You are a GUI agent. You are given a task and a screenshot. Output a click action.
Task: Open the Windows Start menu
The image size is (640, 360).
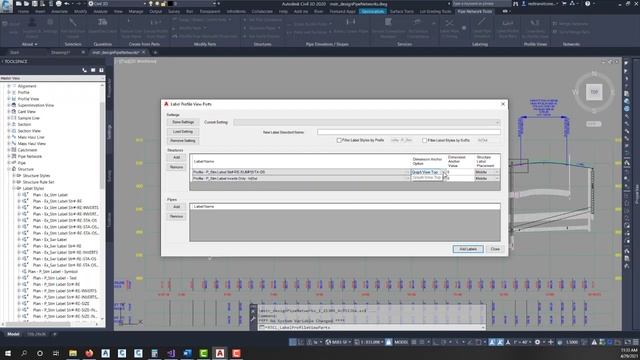click(8, 353)
